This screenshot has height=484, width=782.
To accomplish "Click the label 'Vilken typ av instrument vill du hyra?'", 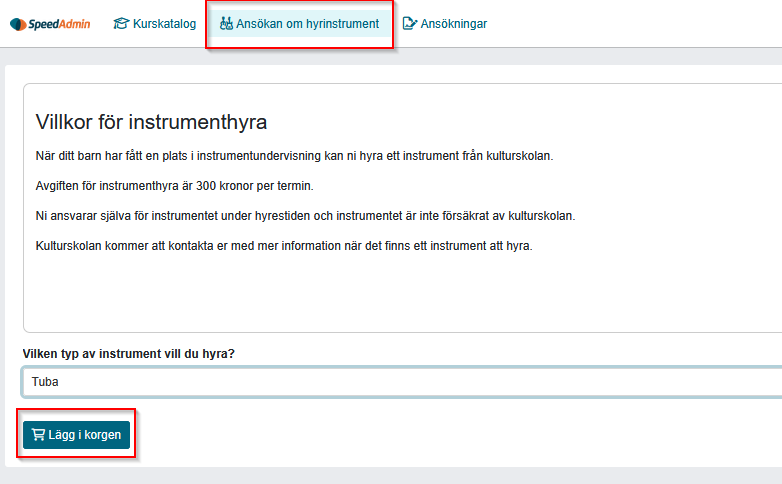I will click(129, 354).
